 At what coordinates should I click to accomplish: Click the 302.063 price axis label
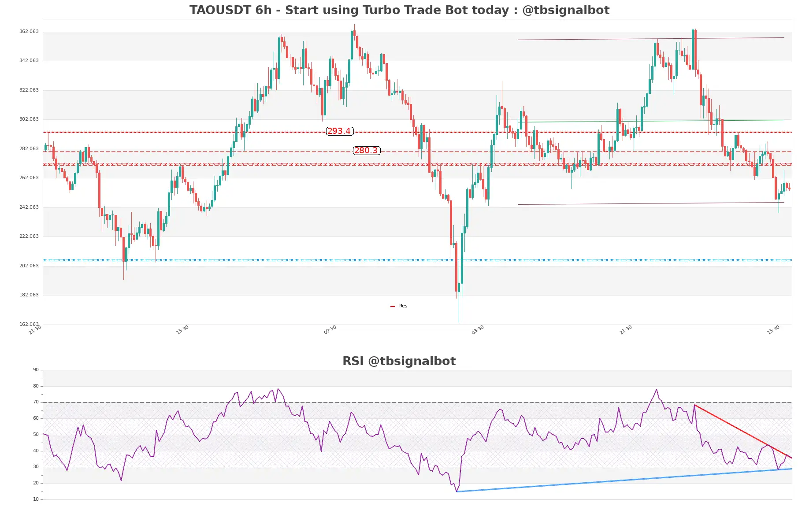29,119
